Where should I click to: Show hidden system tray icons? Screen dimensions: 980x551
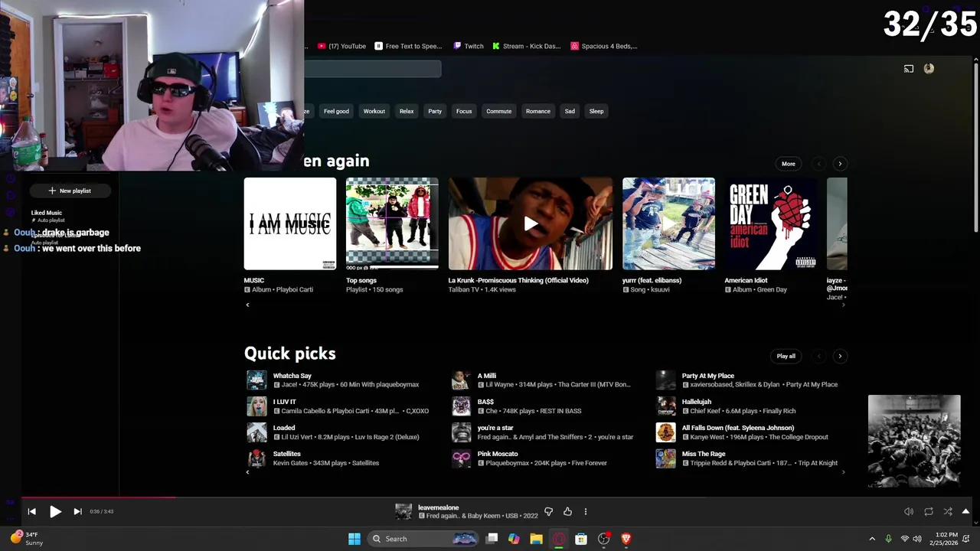click(x=871, y=539)
